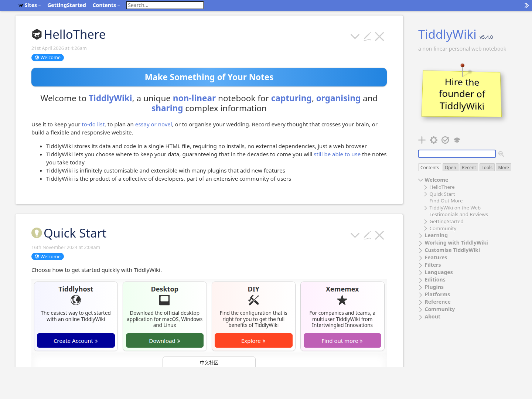The height and width of the screenshot is (399, 532).
Task: Switch to the Open sidebar tab
Action: (x=450, y=167)
